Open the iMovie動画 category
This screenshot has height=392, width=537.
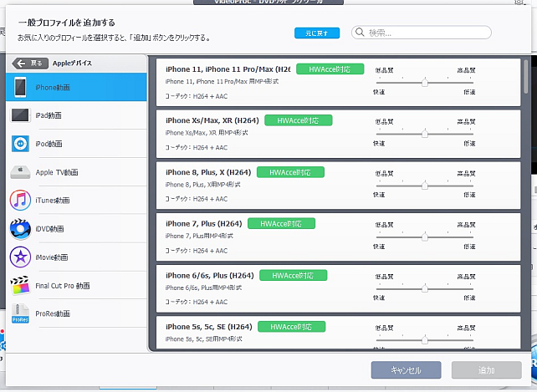[76, 257]
